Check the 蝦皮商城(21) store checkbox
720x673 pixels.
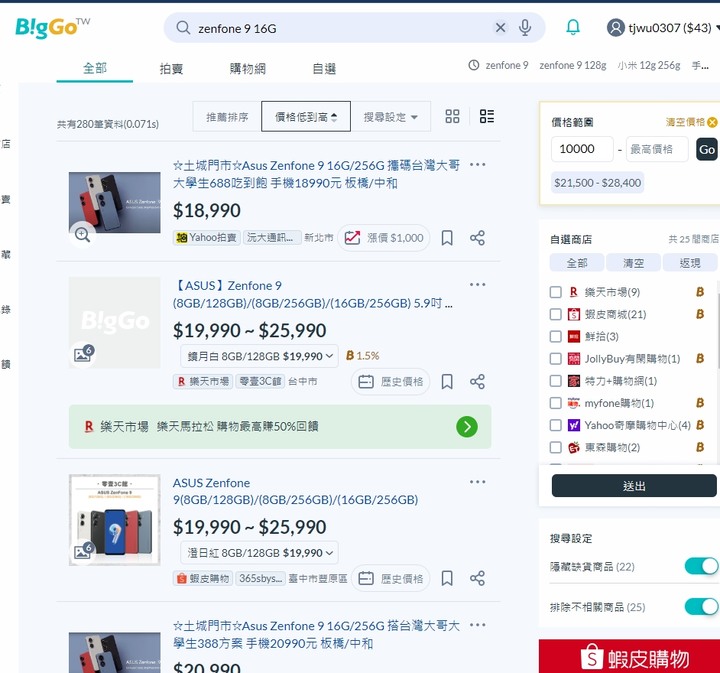[556, 314]
